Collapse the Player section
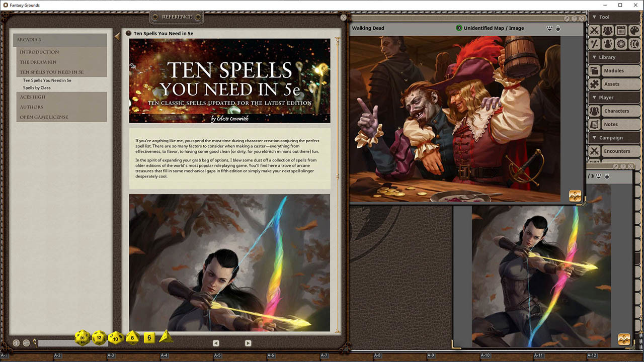Viewport: 644px width, 362px height. [594, 97]
